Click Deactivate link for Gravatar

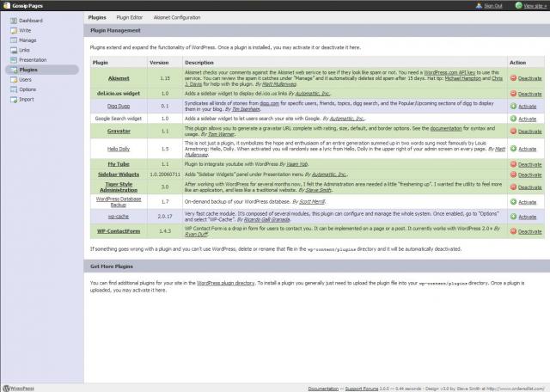pos(529,132)
